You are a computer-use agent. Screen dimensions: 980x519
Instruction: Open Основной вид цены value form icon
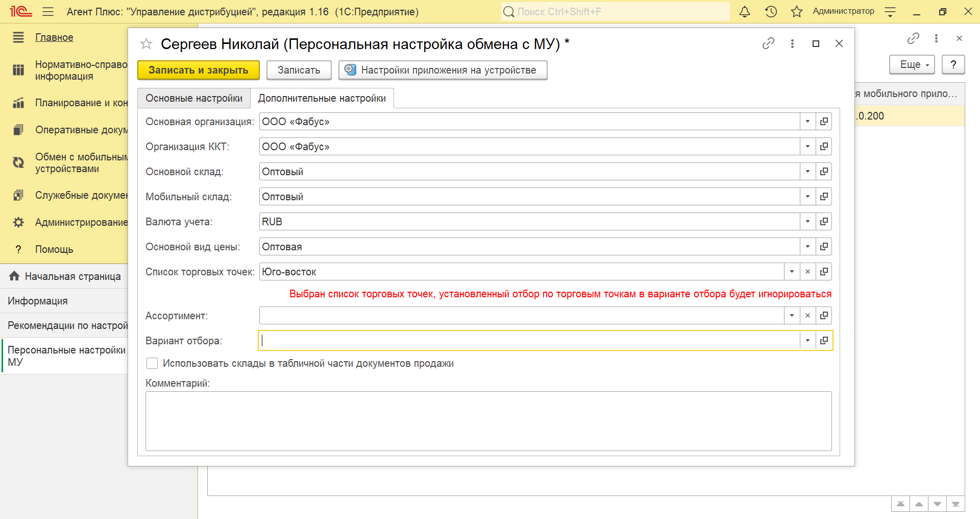824,247
